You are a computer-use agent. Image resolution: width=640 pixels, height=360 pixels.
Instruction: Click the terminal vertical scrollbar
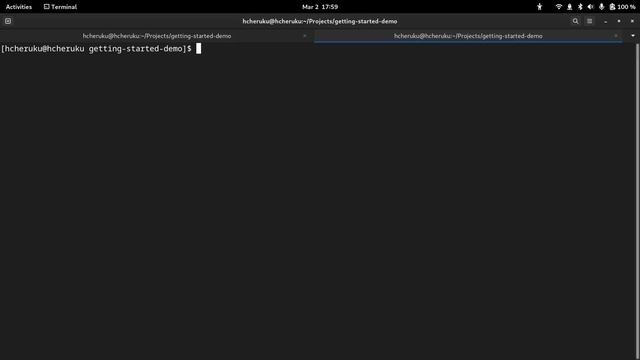tap(638, 201)
